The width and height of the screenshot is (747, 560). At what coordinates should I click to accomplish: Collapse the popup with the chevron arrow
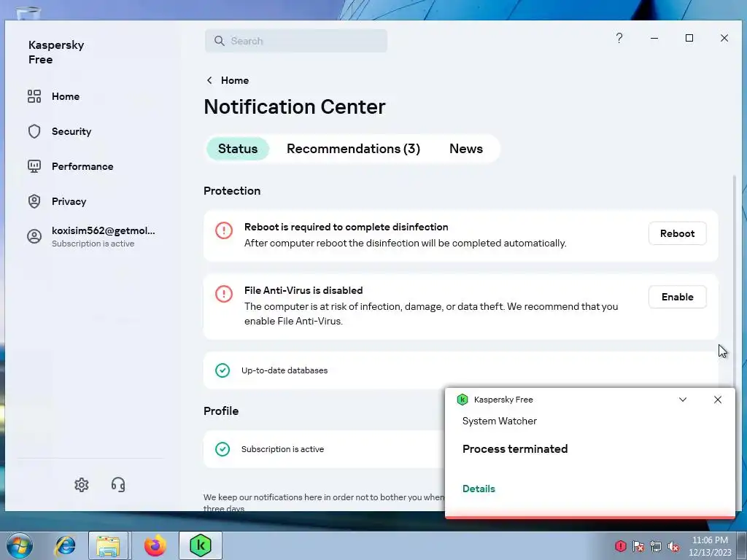click(x=683, y=400)
